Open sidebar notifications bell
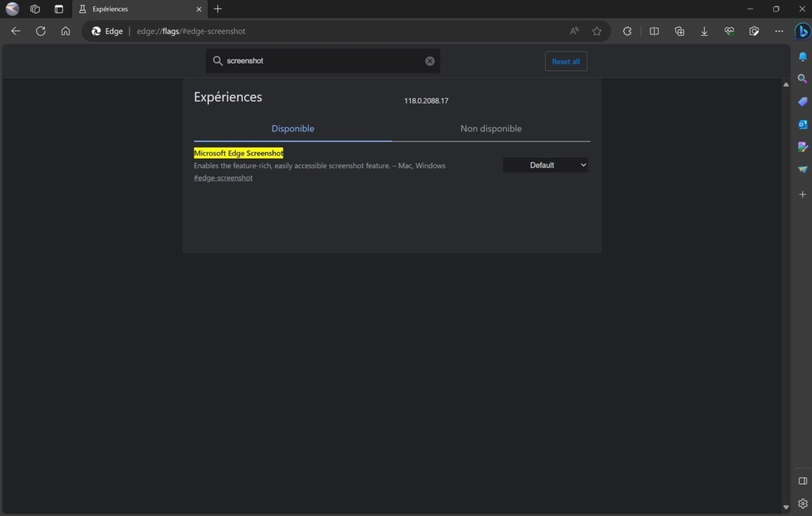The image size is (812, 516). 802,56
